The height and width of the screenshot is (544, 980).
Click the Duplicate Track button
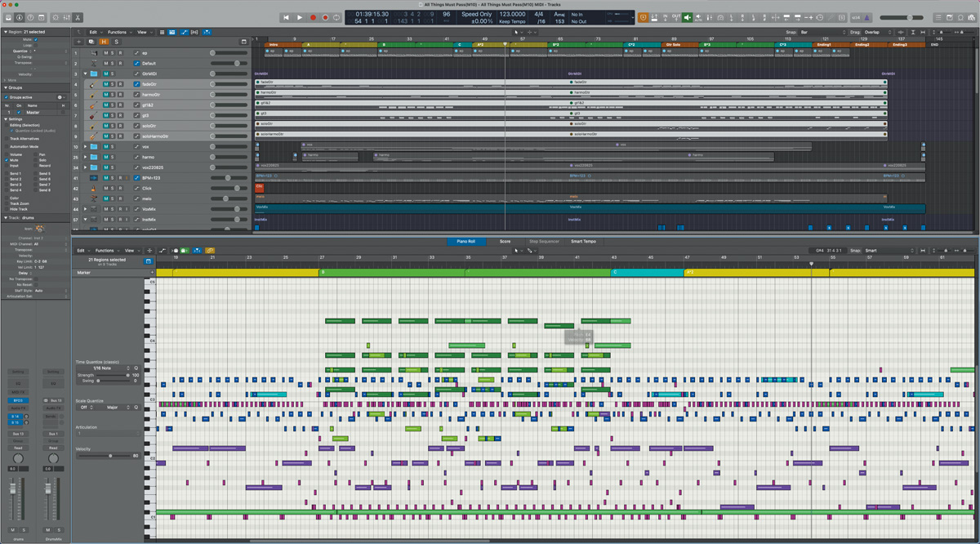[91, 42]
